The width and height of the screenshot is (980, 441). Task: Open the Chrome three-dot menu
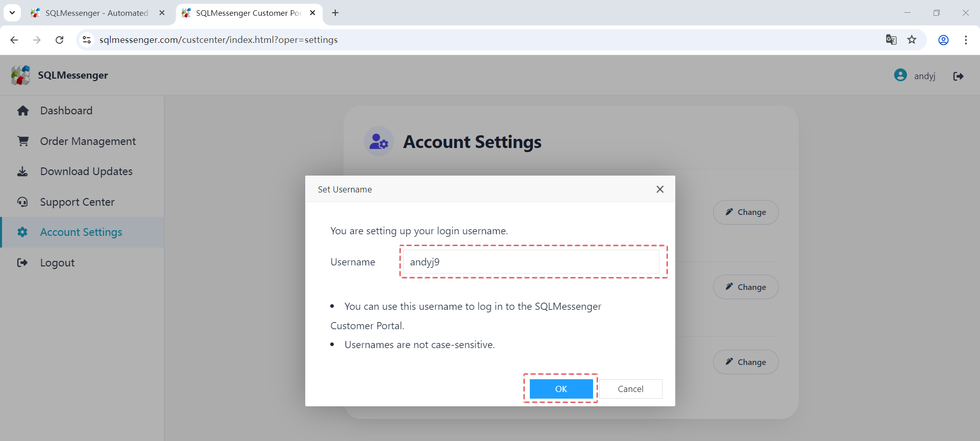(x=966, y=40)
